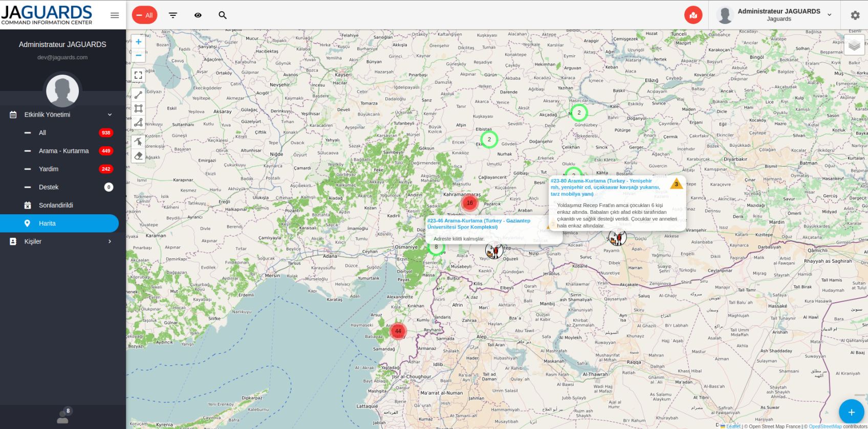Screen dimensions: 868x429
Task: Open green cluster marker 8
Action: click(x=436, y=247)
